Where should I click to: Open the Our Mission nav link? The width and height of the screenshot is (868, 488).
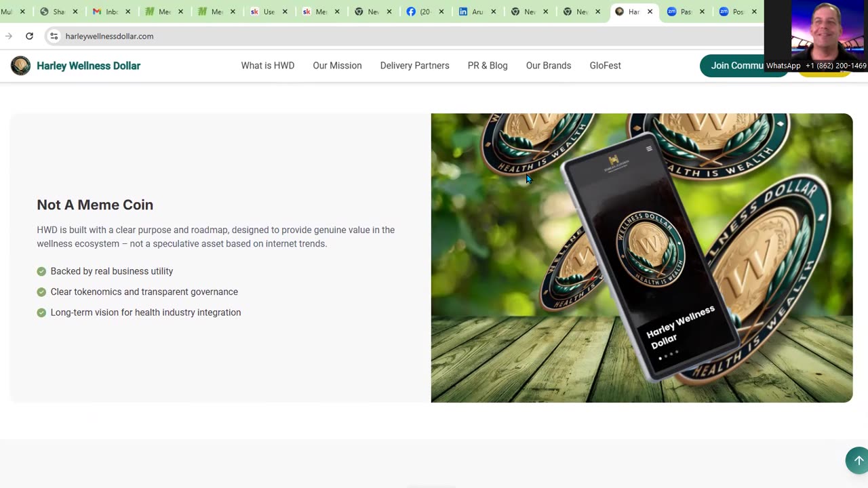(x=337, y=66)
